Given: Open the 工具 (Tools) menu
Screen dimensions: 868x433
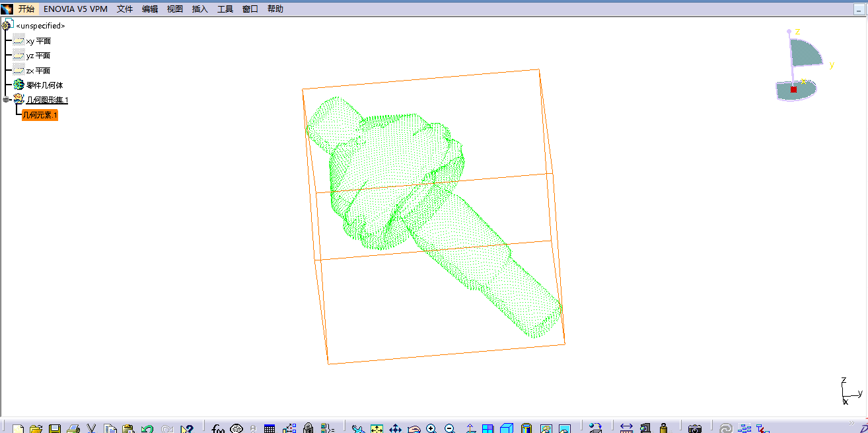Looking at the screenshot, I should (x=225, y=9).
